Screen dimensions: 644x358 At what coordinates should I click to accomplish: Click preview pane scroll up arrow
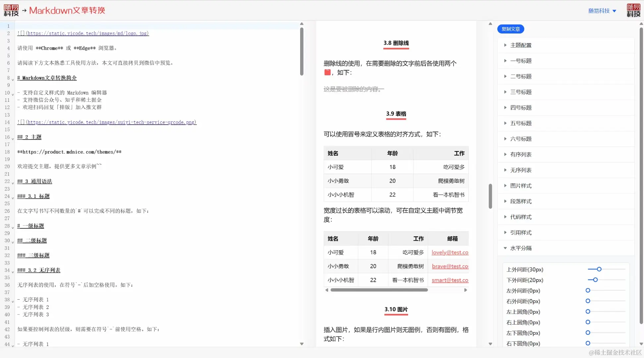point(490,24)
